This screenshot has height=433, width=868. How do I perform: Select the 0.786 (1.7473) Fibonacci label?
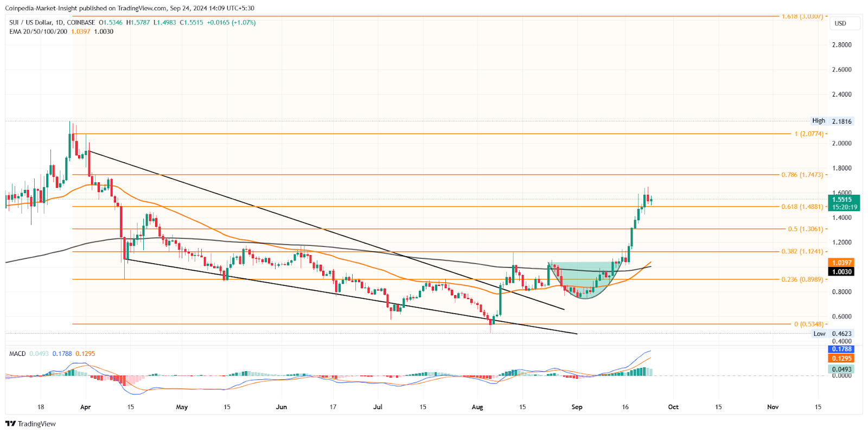pos(802,175)
